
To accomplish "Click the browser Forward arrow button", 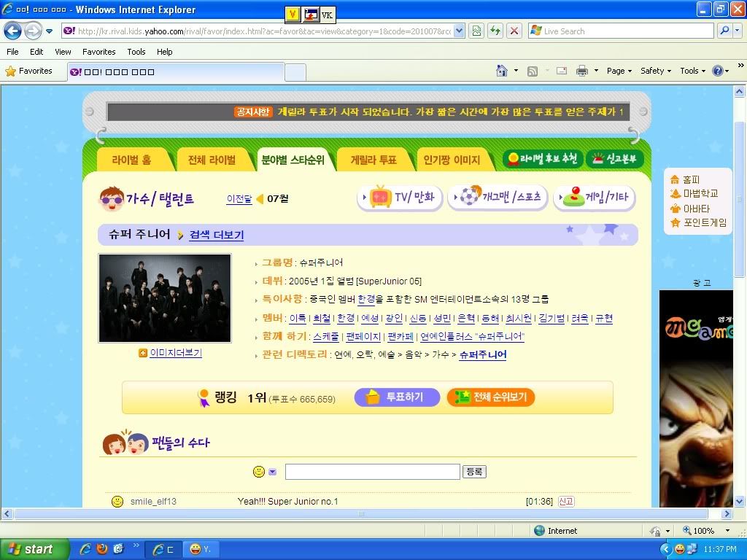I will click(x=33, y=31).
